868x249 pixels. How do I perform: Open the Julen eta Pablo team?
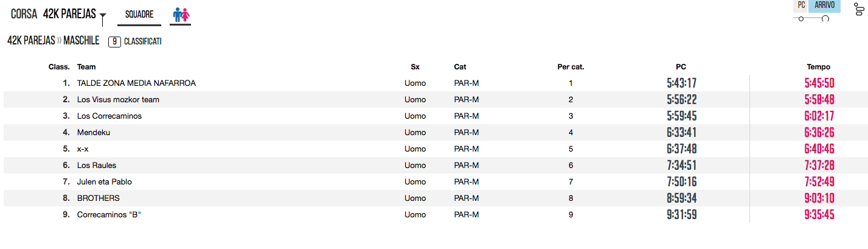tap(105, 182)
